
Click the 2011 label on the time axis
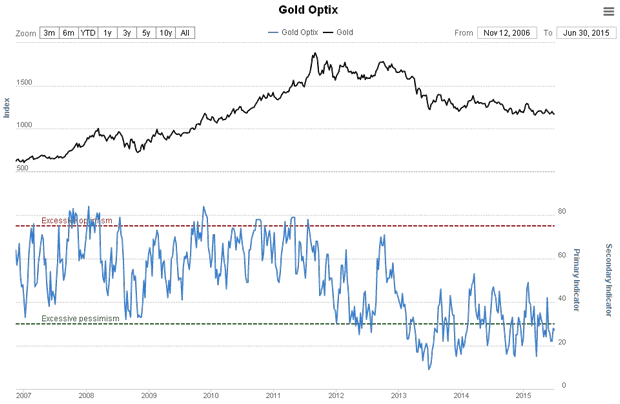pyautogui.click(x=272, y=395)
